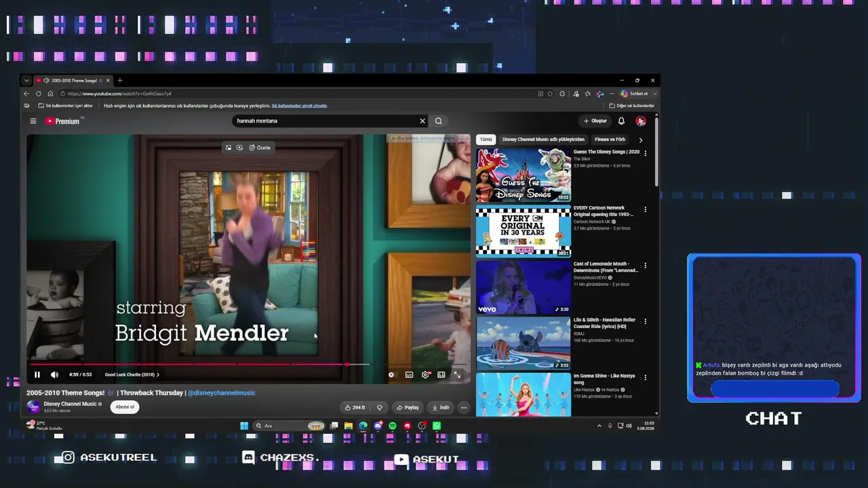Open the EVERY Cartoon Network Original thumbnail
Screen dimensions: 868x488
[524, 231]
